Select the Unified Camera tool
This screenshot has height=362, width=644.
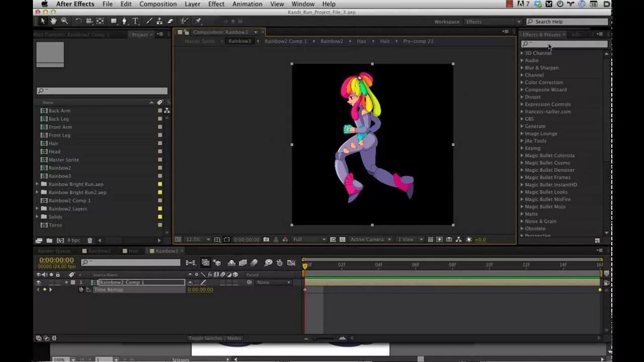89,21
